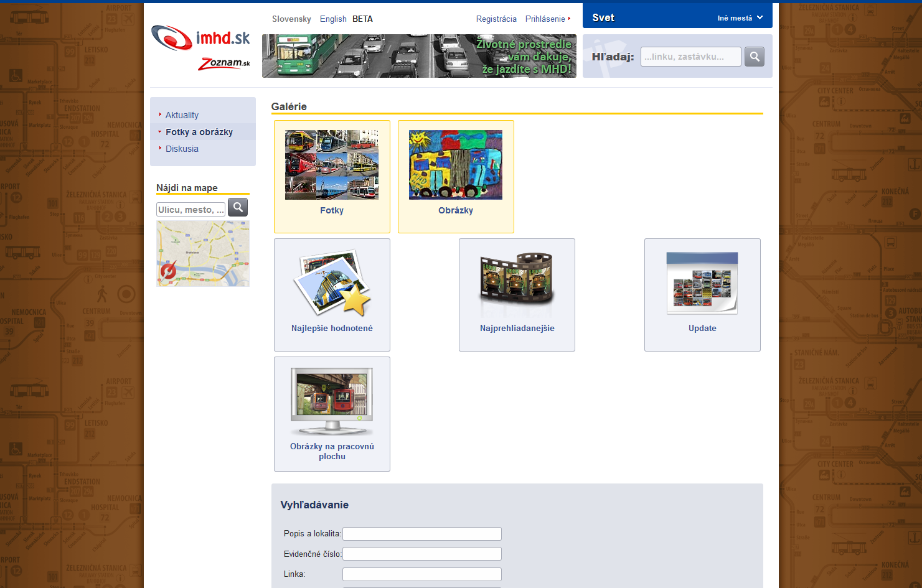
Task: Click the map search magnifier button
Action: 238,208
